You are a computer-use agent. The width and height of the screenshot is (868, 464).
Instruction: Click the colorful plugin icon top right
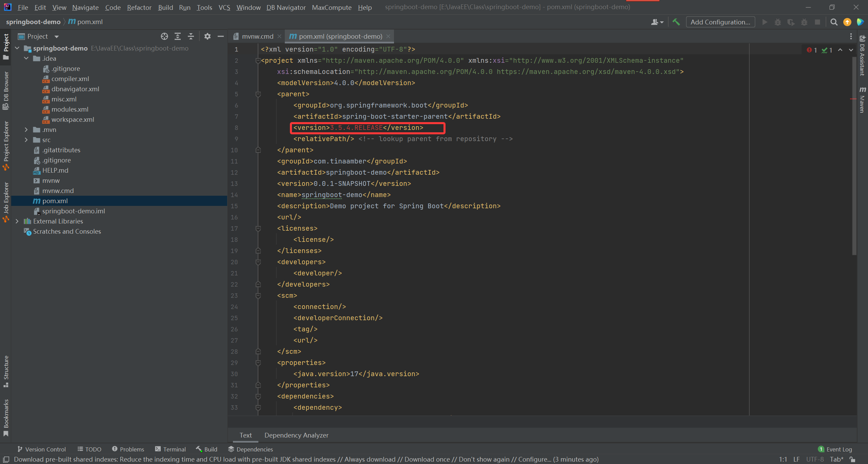pyautogui.click(x=860, y=22)
